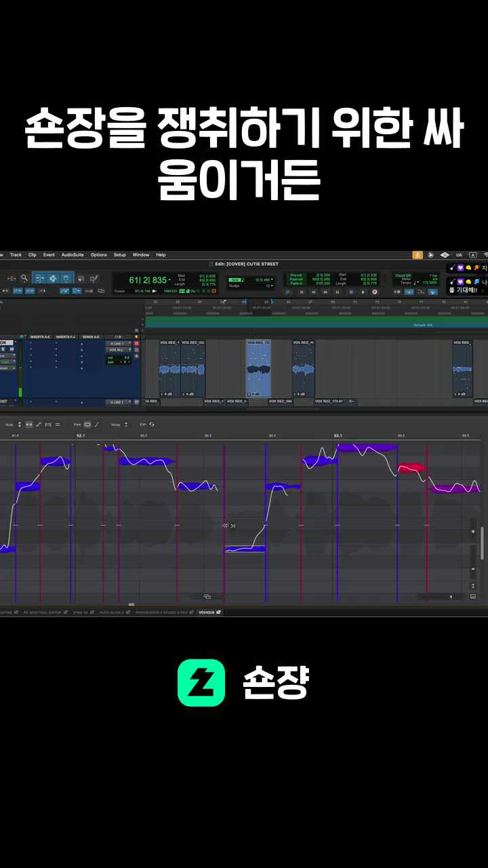Toggle the Fade-in option
Screen dimensions: 488x868
click(296, 283)
